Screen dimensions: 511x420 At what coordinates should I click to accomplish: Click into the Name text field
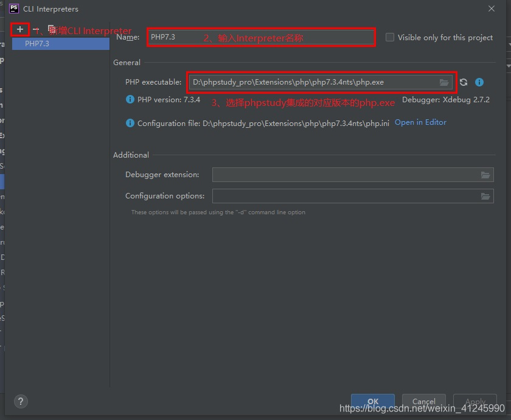pos(262,37)
